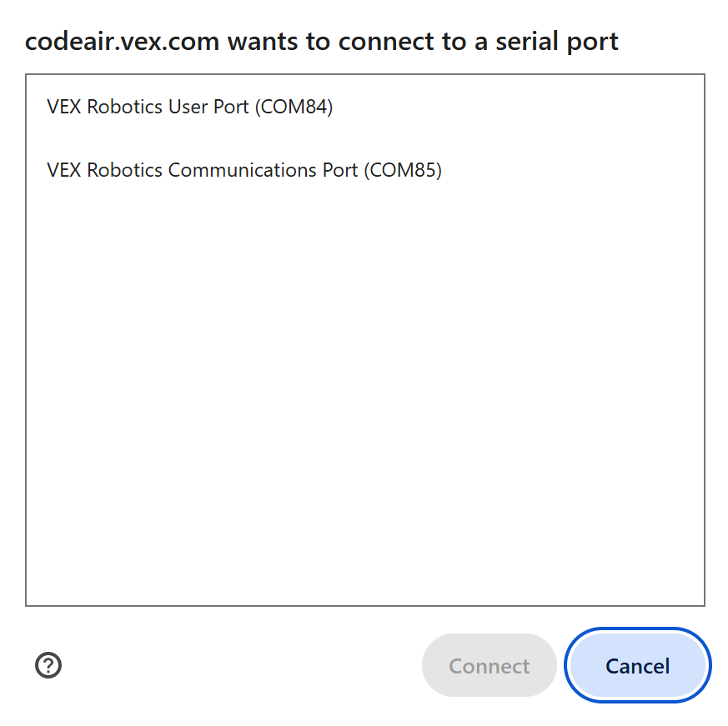Screen dimensions: 728x726
Task: Click the codeair.vex.com dialog heading
Action: [321, 41]
